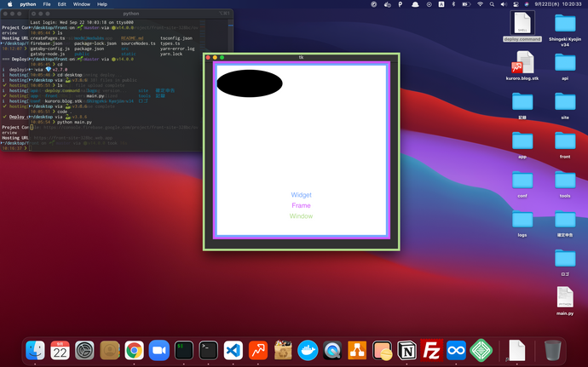This screenshot has width=588, height=367.
Task: Focus the python terminal window title
Action: [131, 14]
